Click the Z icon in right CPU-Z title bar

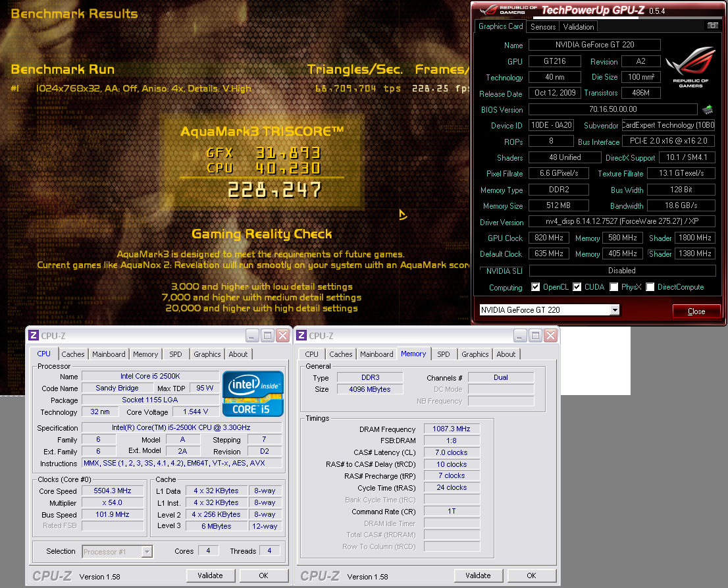click(301, 335)
